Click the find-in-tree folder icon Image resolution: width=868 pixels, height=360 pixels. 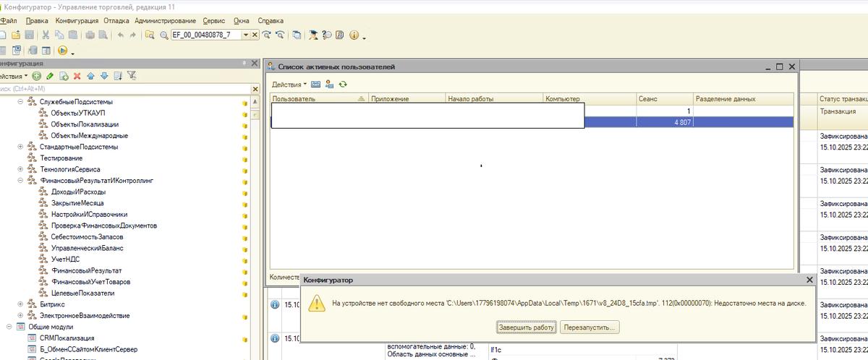(x=150, y=35)
